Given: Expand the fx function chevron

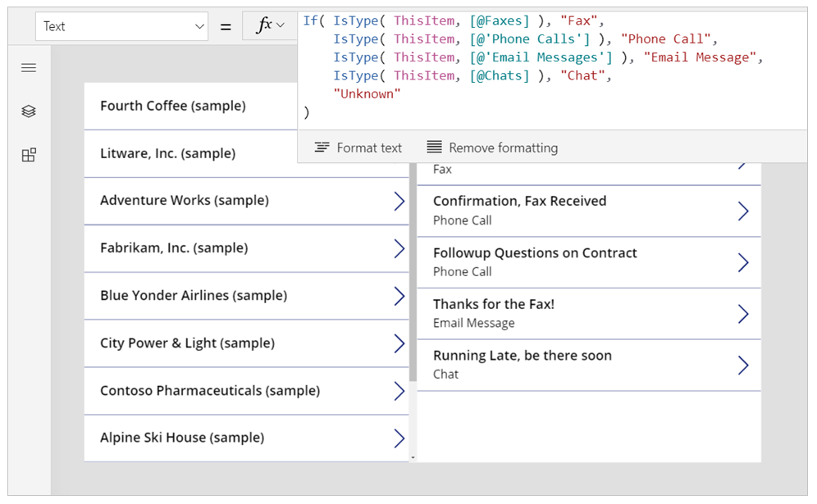Looking at the screenshot, I should click(281, 25).
